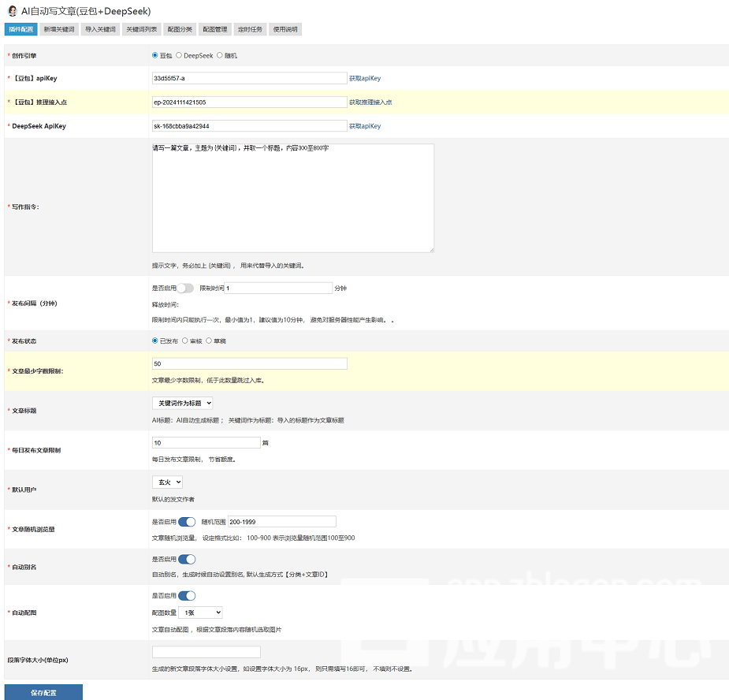
Task: Focus the 限制时间 minutes field
Action: [278, 289]
